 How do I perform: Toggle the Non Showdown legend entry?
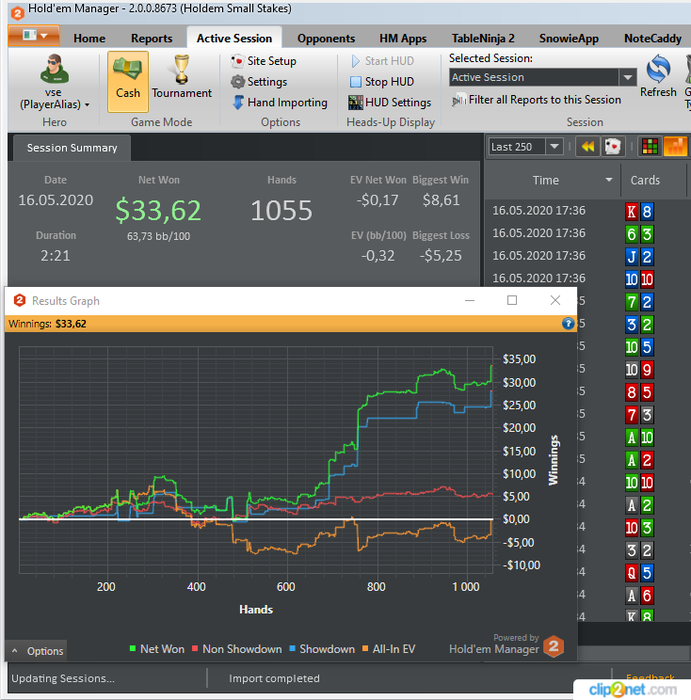click(237, 649)
